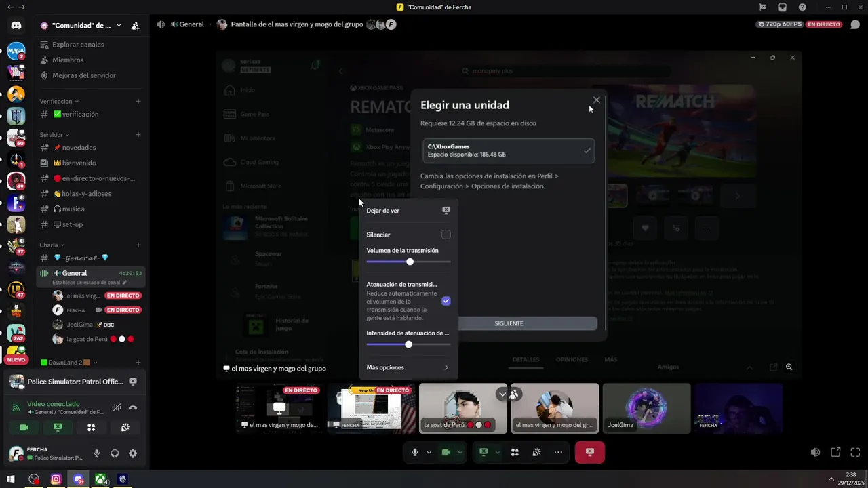Deafen with headphones icon in user panel
The width and height of the screenshot is (868, 488).
(x=115, y=453)
